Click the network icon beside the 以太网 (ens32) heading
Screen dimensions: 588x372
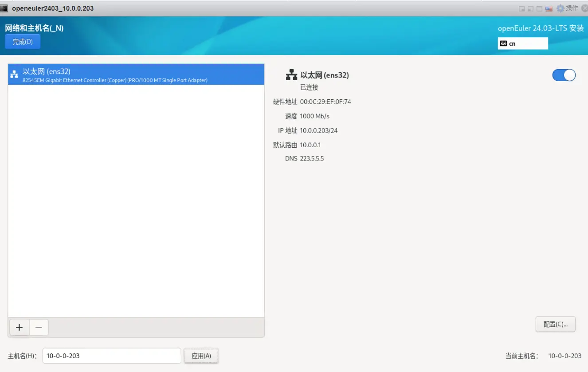pos(291,75)
